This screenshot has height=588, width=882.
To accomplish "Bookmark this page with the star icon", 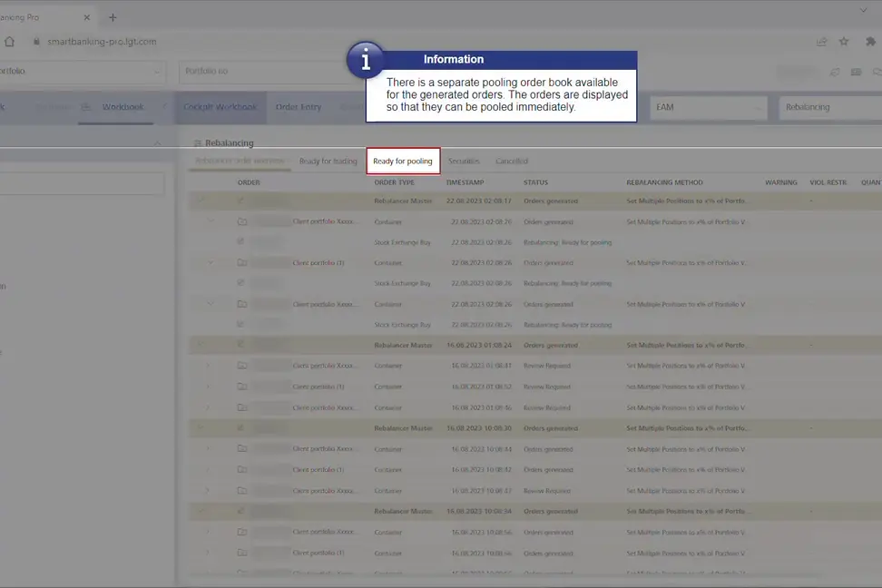I will click(x=844, y=42).
